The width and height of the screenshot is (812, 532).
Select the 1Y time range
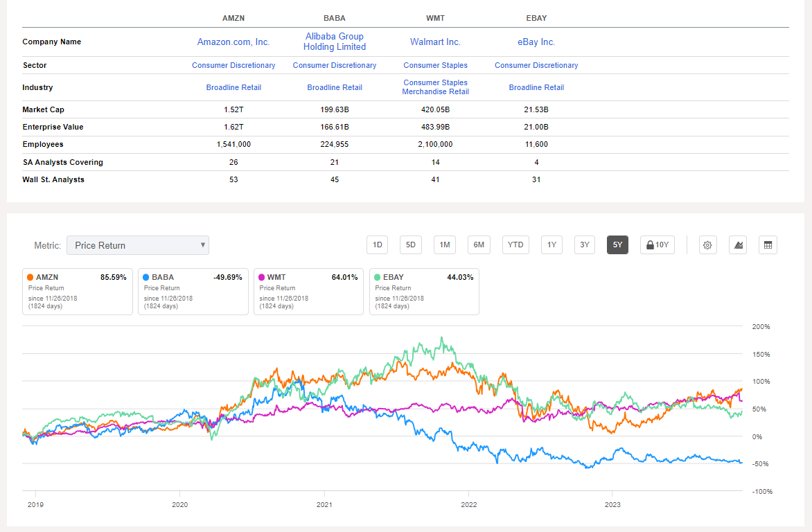point(552,245)
